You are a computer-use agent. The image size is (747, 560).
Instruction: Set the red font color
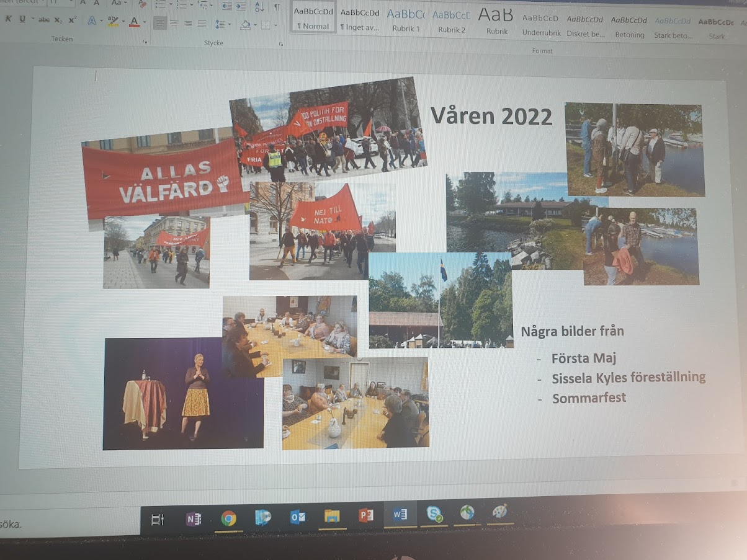coord(134,22)
